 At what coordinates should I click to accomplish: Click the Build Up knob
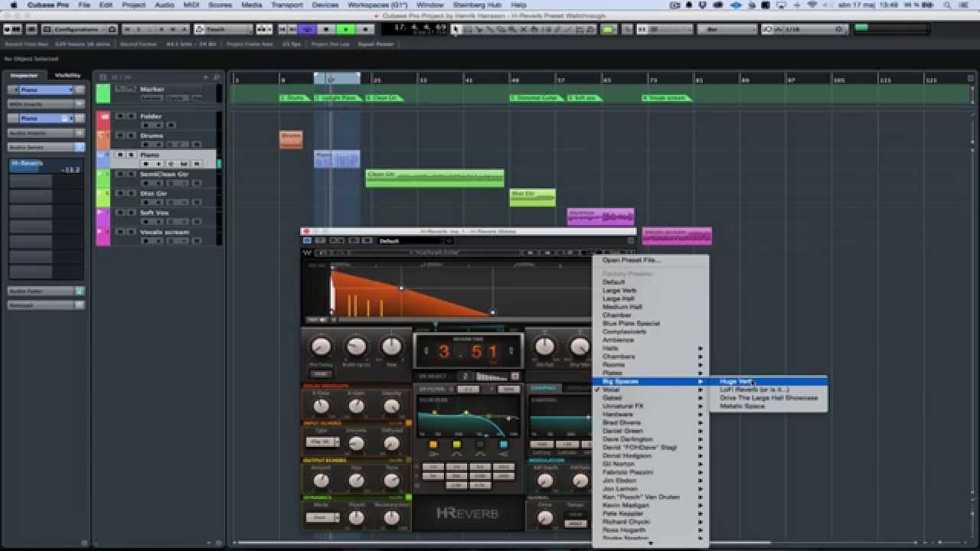[356, 347]
